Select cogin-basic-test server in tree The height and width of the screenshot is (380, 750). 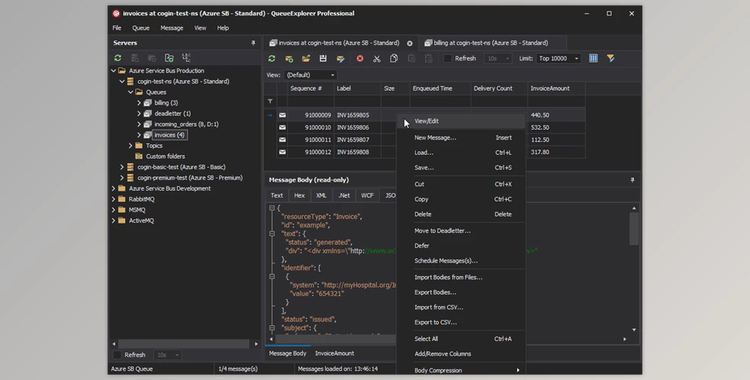181,167
